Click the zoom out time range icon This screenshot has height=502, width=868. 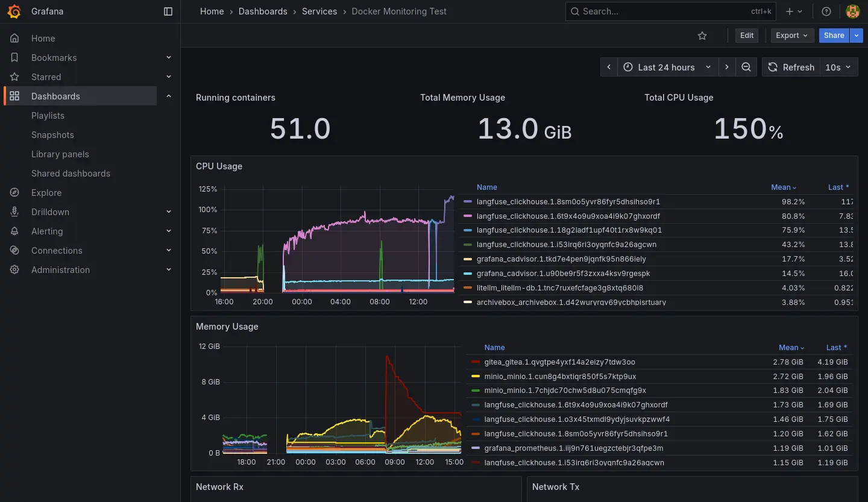(x=746, y=67)
